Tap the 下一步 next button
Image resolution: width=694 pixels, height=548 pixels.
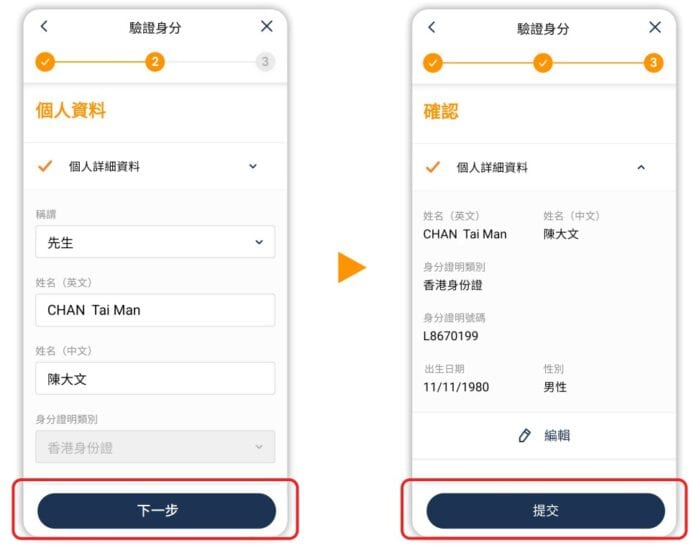157,510
